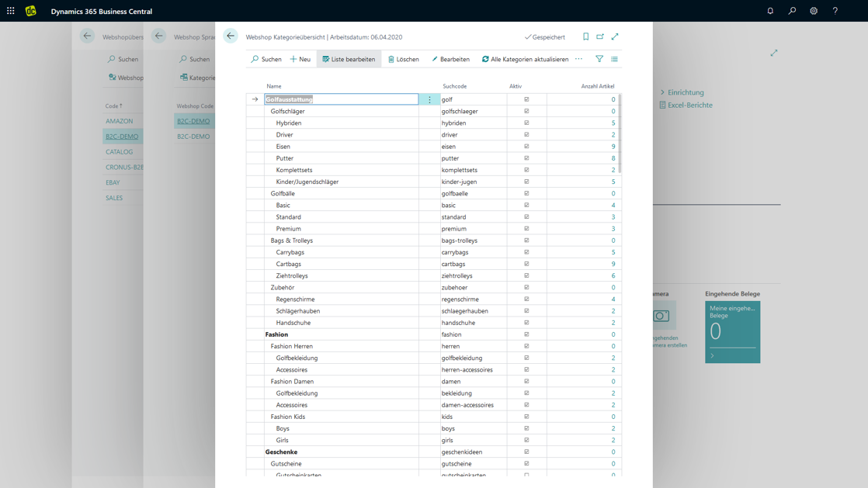
Task: Toggle Aktiv checkbox for Fashion row
Action: tap(526, 334)
